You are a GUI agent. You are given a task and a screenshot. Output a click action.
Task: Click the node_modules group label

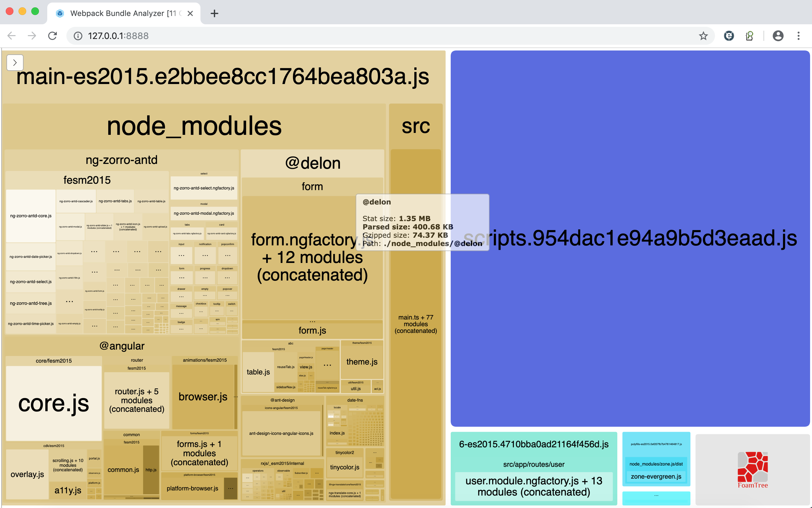[x=194, y=126]
